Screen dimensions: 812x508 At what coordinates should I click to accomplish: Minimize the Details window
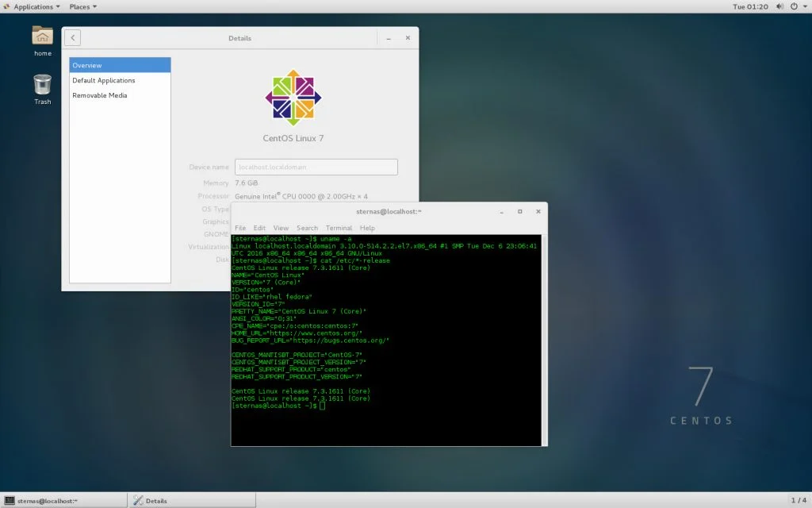click(389, 38)
